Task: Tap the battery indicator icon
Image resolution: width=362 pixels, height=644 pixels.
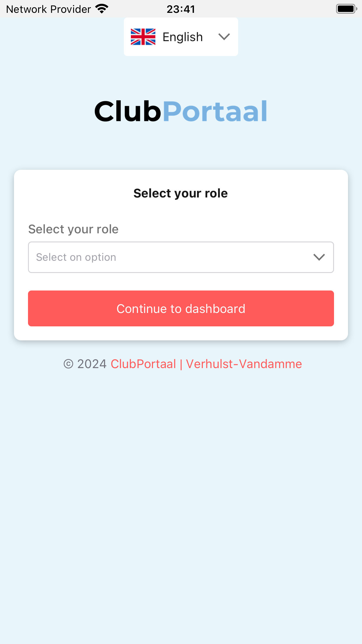Action: [x=347, y=9]
